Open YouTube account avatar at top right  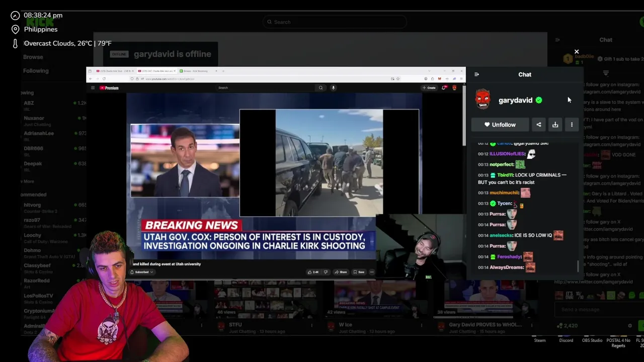pos(454,88)
